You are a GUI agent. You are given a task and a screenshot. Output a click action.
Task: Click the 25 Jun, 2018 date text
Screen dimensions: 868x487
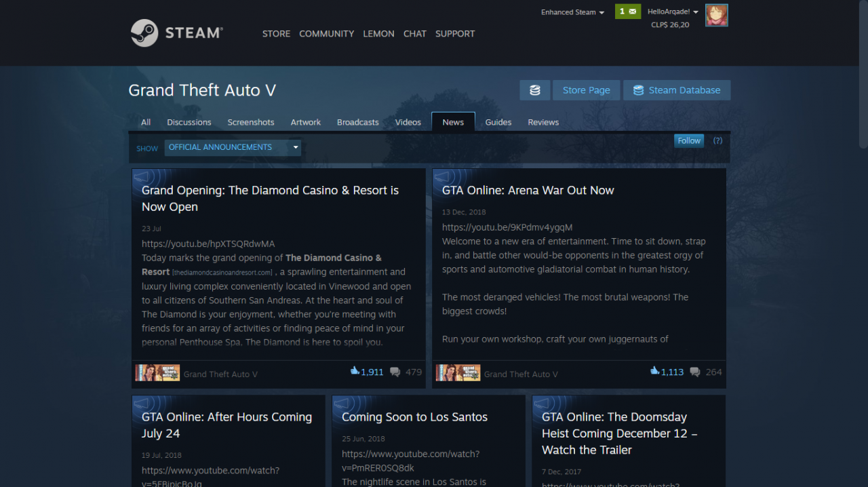363,439
